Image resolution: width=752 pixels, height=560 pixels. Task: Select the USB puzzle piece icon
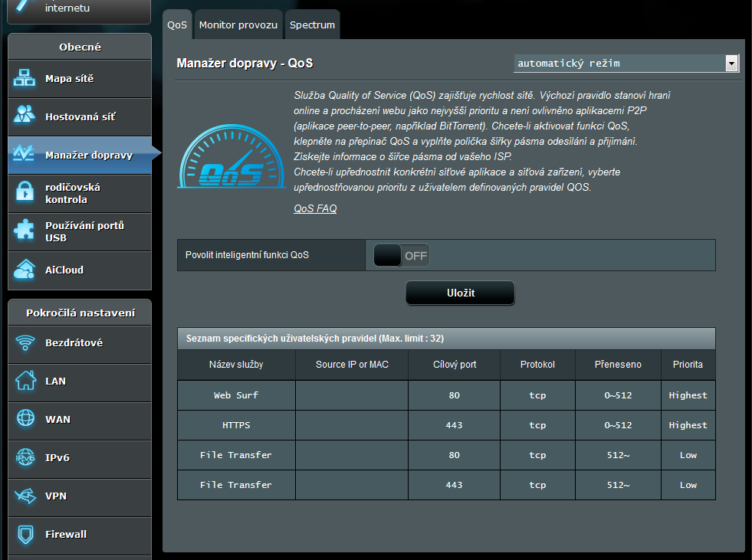coord(25,231)
